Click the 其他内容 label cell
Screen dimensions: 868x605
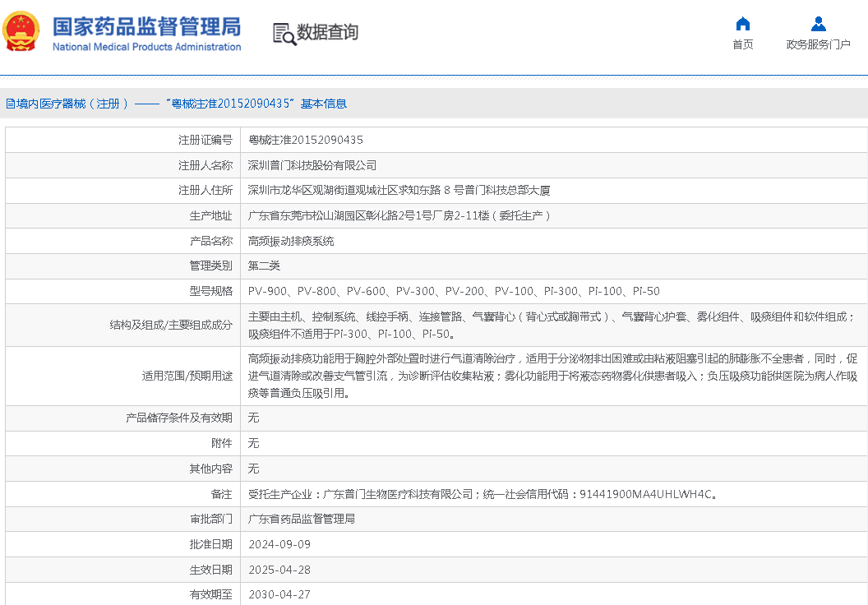point(123,469)
